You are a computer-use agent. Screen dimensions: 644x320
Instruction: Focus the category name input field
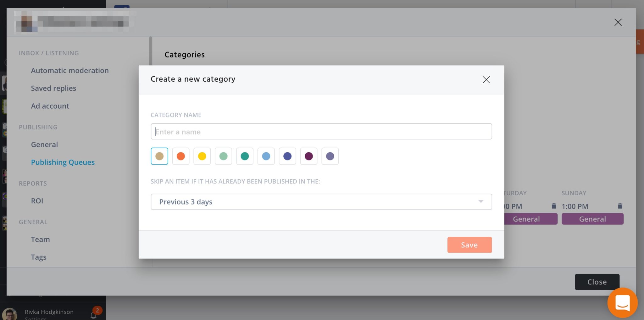321,131
